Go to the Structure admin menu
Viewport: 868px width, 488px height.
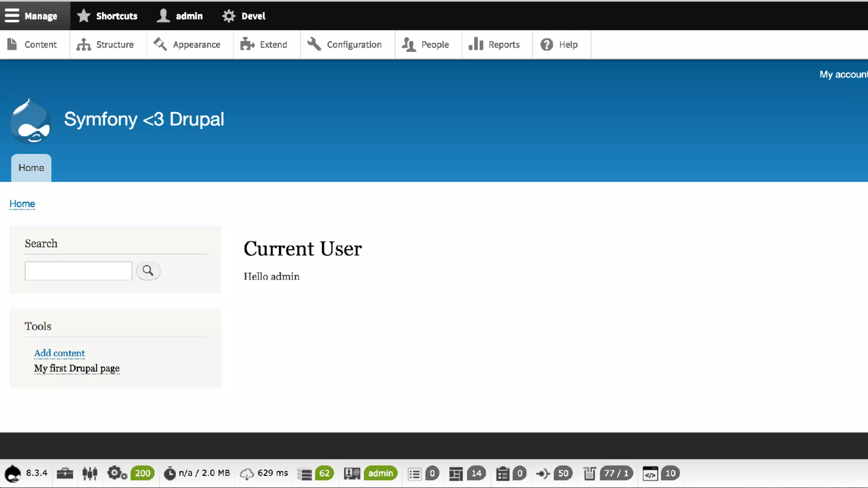point(106,44)
